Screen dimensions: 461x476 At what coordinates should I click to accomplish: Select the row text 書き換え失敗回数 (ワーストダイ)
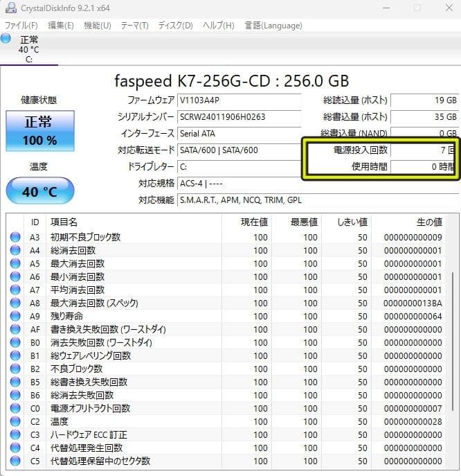(x=108, y=329)
